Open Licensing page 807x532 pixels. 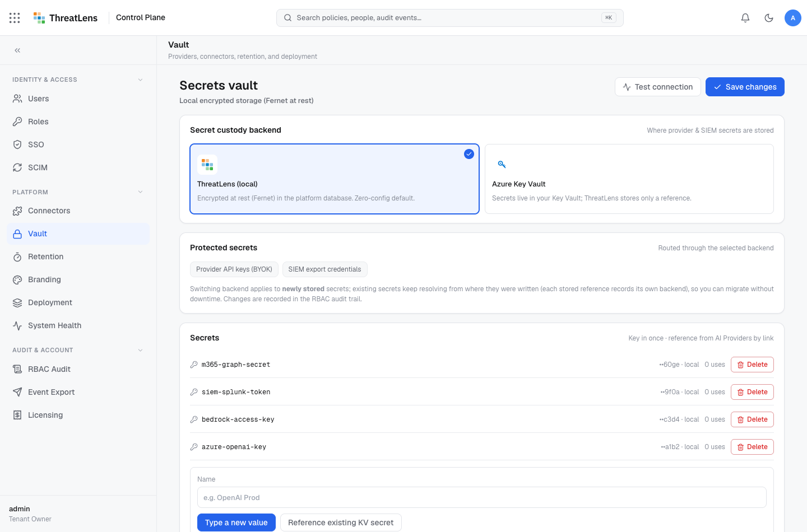[x=78, y=415]
